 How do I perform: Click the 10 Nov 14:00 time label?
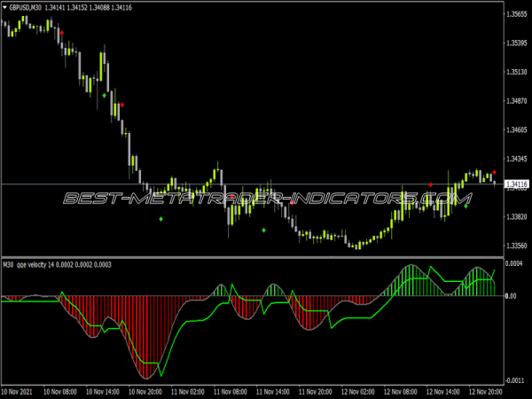pyautogui.click(x=103, y=392)
